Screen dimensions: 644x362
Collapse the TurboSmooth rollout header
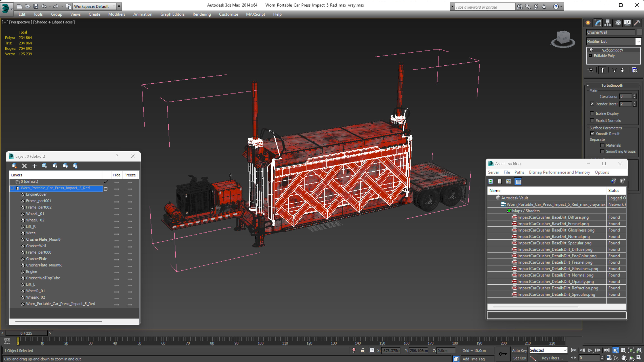pyautogui.click(x=612, y=85)
